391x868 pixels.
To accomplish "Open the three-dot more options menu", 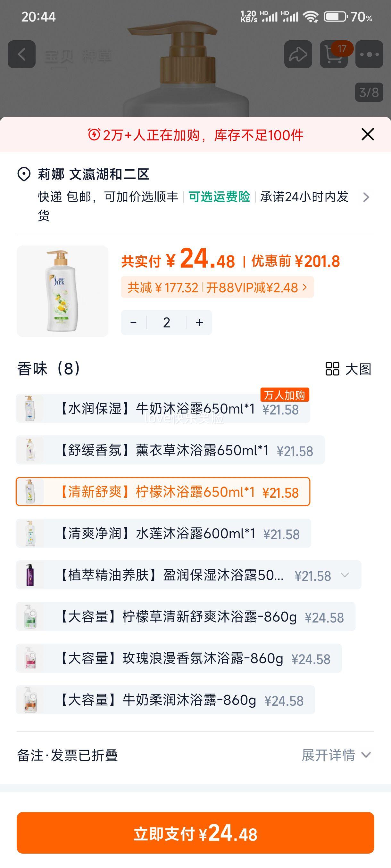I will tap(369, 54).
